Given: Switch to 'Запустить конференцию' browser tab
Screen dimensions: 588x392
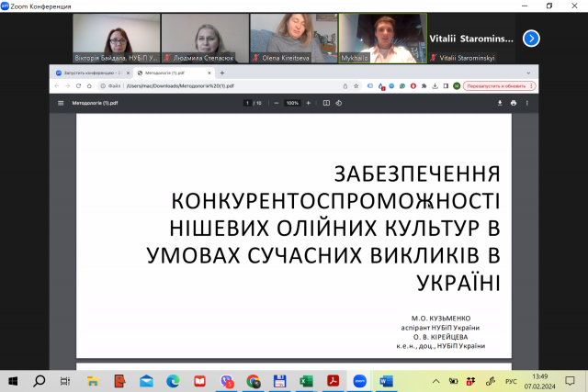Looking at the screenshot, I should (93, 73).
